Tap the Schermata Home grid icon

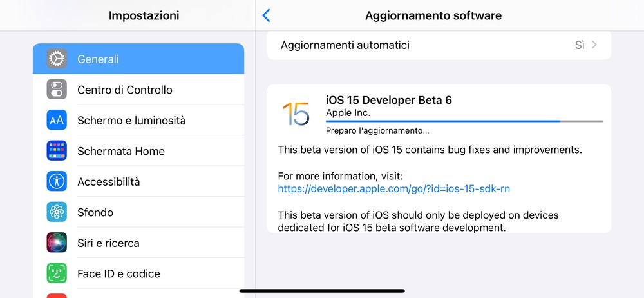click(x=57, y=151)
